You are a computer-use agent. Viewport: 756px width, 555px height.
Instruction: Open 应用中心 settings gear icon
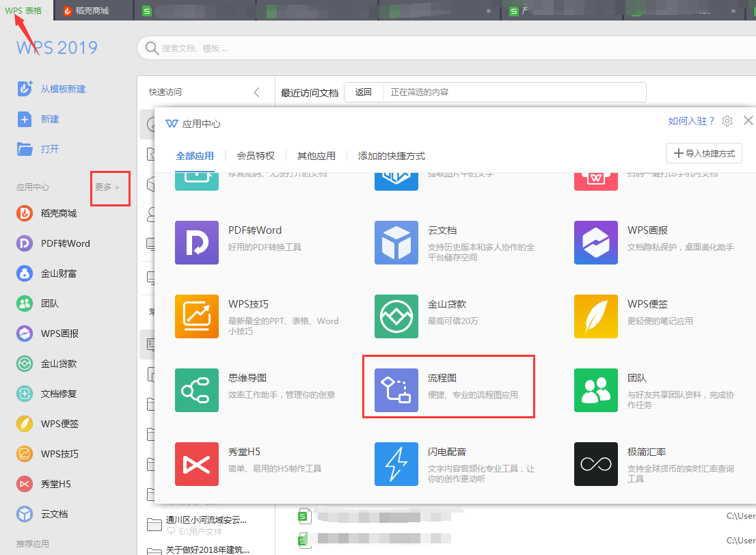pyautogui.click(x=727, y=121)
